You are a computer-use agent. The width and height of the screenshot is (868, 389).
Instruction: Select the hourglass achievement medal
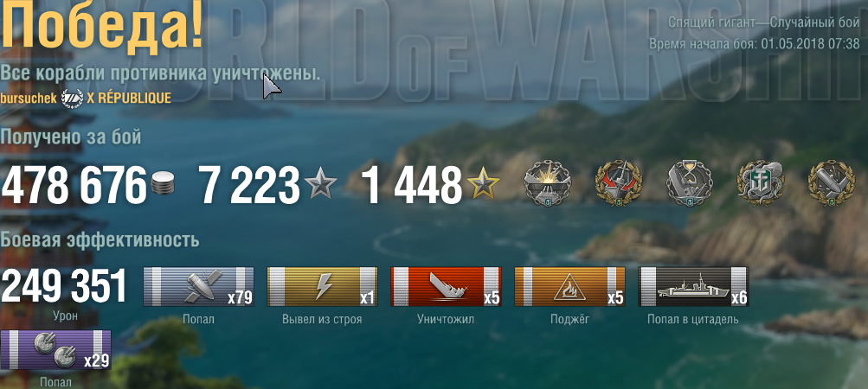[690, 183]
